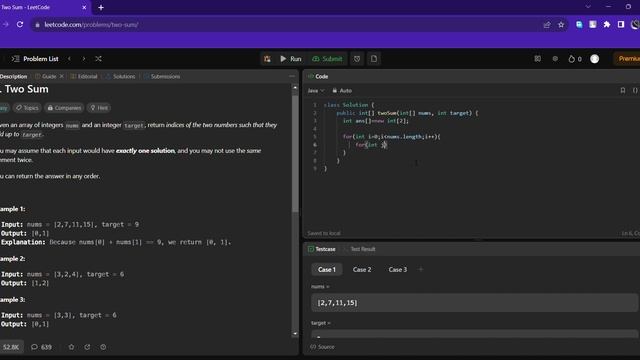Select Case 3 test case
640x360 pixels.
pyautogui.click(x=398, y=269)
